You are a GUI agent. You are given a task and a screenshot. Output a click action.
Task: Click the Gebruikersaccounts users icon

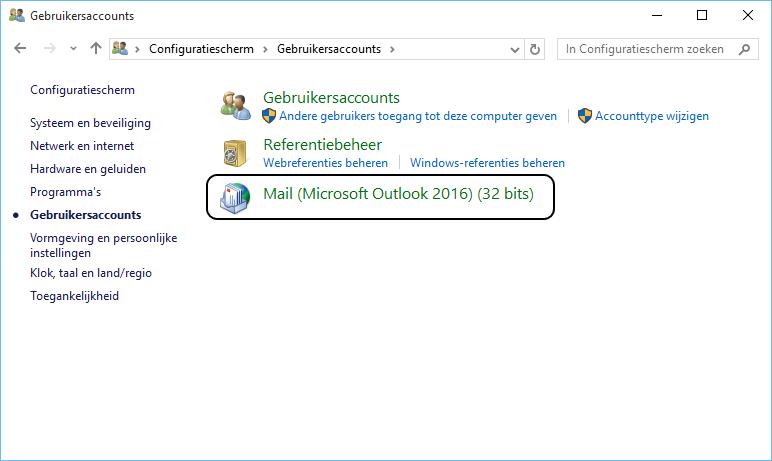point(236,106)
